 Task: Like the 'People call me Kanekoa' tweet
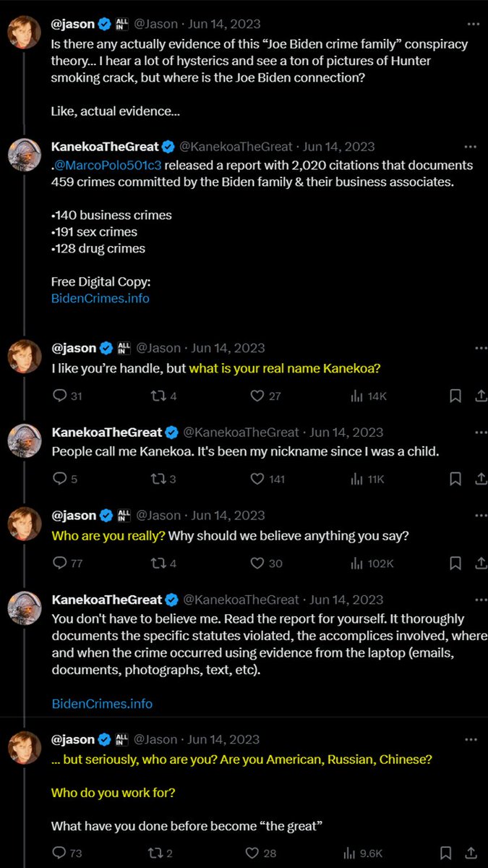pos(257,479)
